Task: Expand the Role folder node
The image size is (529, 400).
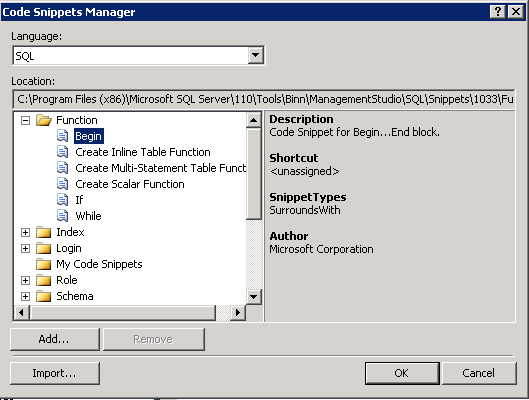Action: click(x=25, y=280)
